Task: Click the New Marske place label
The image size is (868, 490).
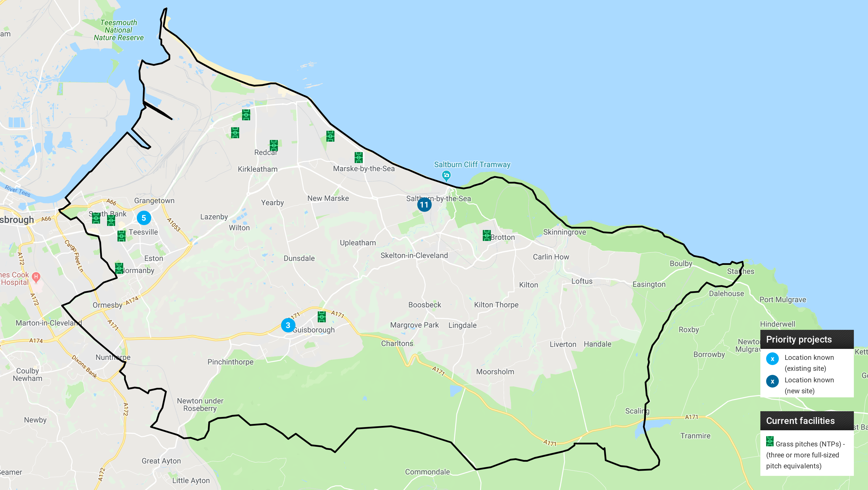Action: [328, 199]
